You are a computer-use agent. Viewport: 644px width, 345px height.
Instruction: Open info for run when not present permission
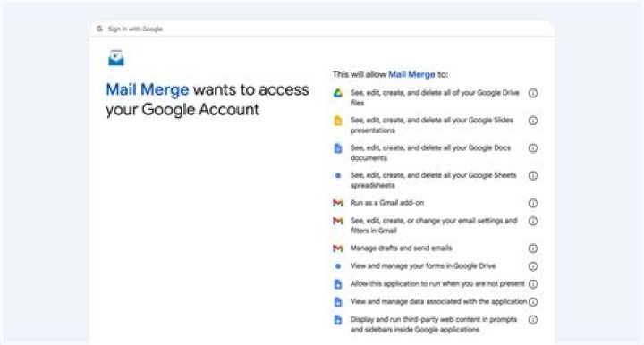click(x=533, y=284)
